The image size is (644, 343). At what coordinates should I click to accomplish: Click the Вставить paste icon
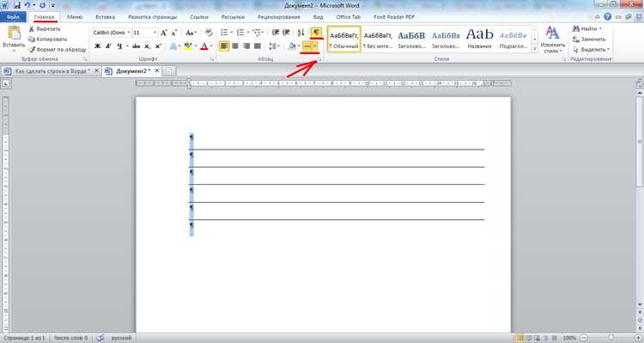tap(14, 33)
